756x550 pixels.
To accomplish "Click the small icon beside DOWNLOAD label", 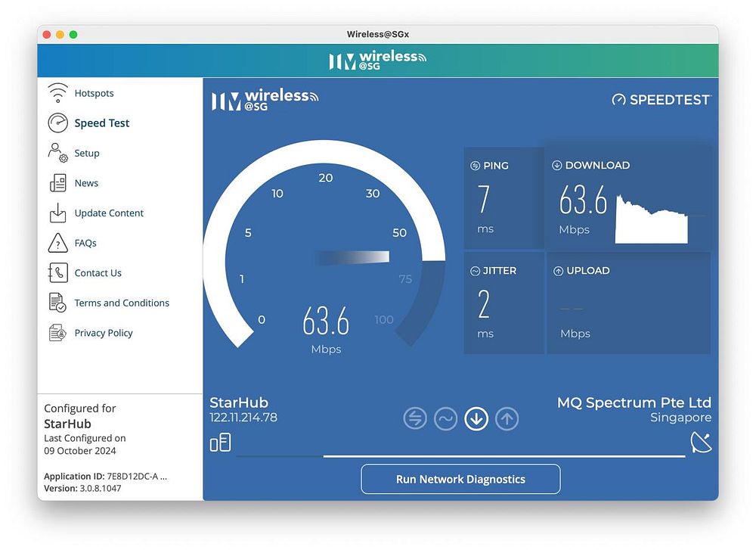I will click(556, 165).
